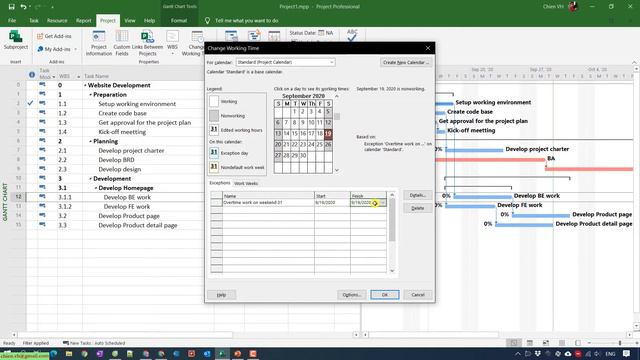The width and height of the screenshot is (640, 360).
Task: Collapse the Website Development summary task
Action: click(x=85, y=85)
